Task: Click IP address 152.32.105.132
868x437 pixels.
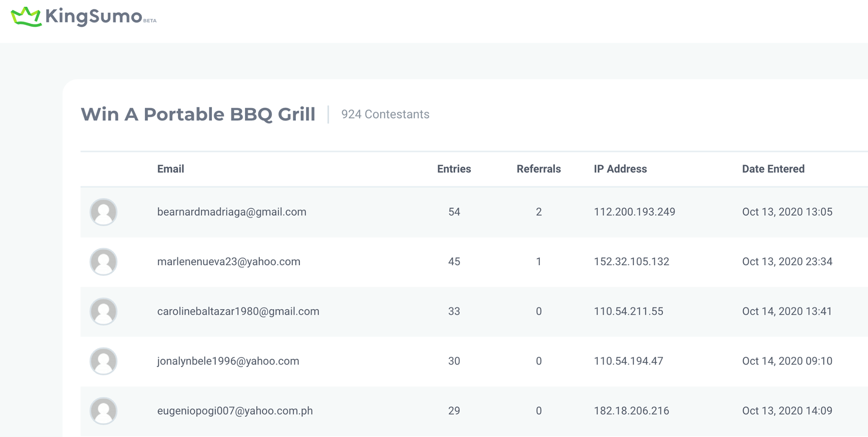Action: click(x=632, y=261)
